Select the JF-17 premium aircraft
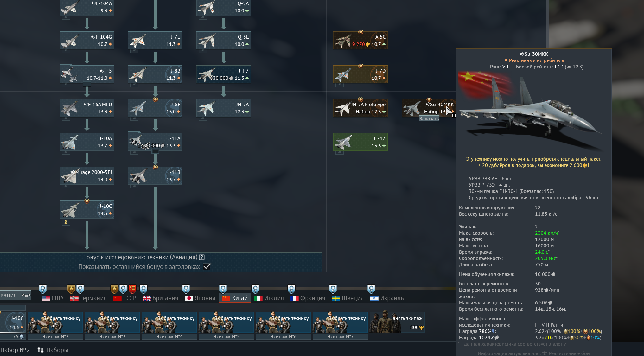 360,142
